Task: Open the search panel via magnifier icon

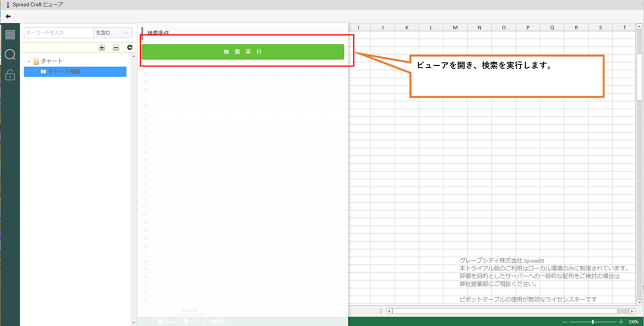Action: (10, 54)
